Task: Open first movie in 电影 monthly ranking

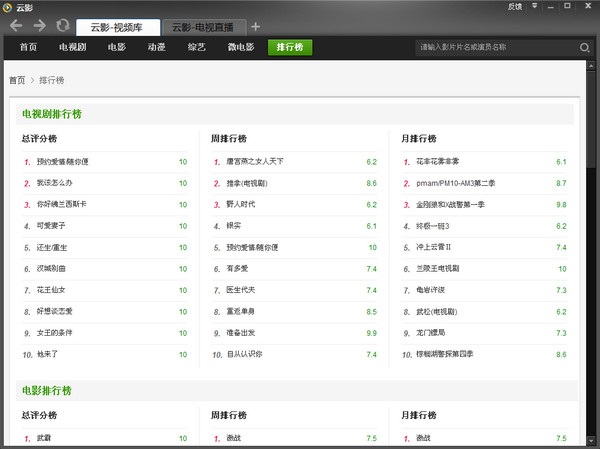Action: coord(423,438)
